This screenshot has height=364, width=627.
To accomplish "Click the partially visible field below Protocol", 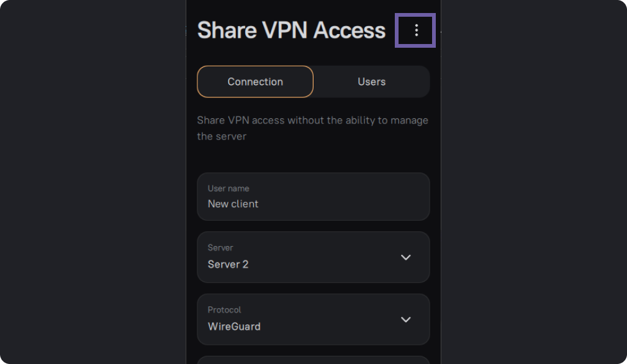I will [313, 360].
